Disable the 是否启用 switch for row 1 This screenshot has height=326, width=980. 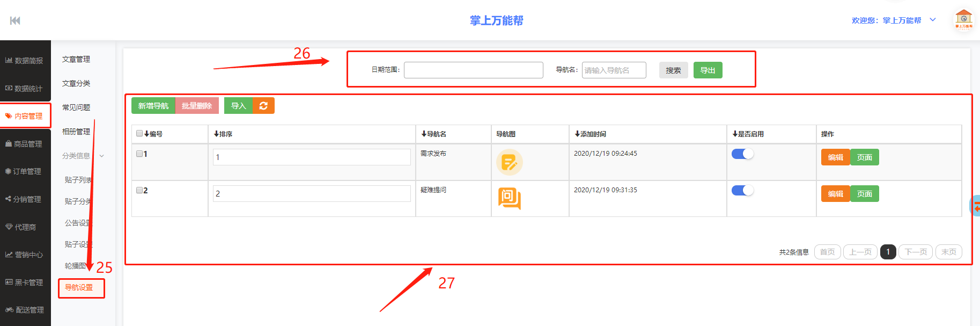pos(742,154)
